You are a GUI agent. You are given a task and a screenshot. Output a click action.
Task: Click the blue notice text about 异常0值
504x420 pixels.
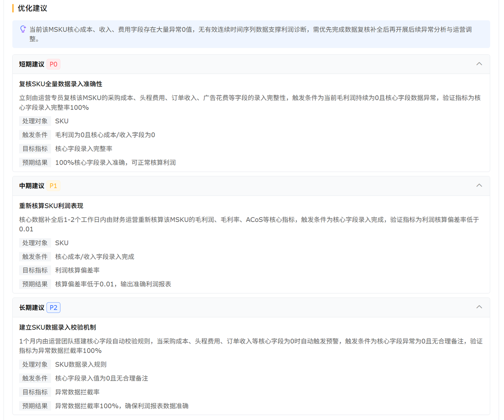(251, 34)
